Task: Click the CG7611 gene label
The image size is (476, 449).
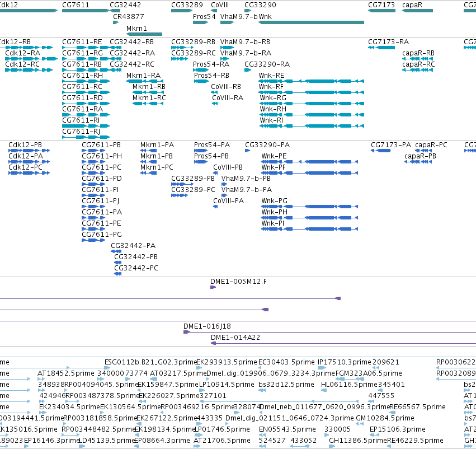Action: (x=76, y=5)
